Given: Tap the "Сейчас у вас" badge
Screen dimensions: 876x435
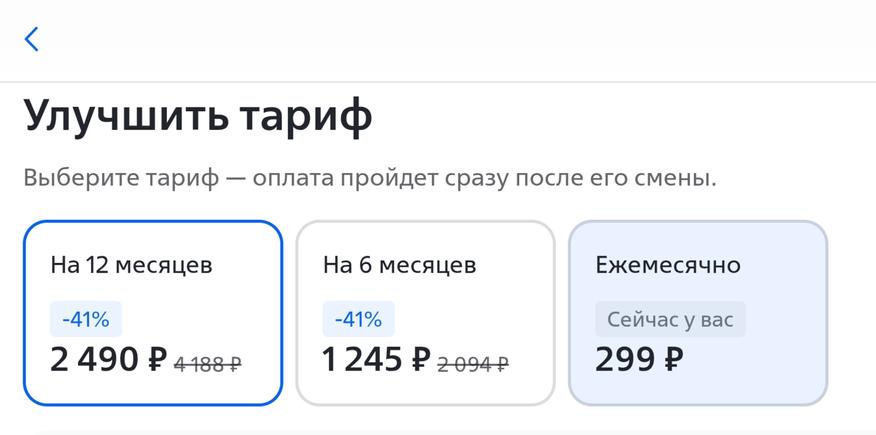Looking at the screenshot, I should (x=670, y=320).
